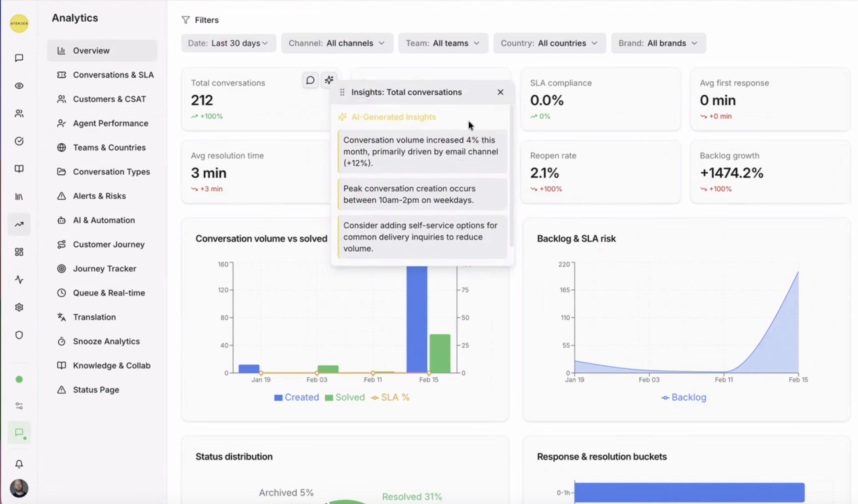Click the activity pulse icon in left rail
Screen dimensions: 858x504
19,280
